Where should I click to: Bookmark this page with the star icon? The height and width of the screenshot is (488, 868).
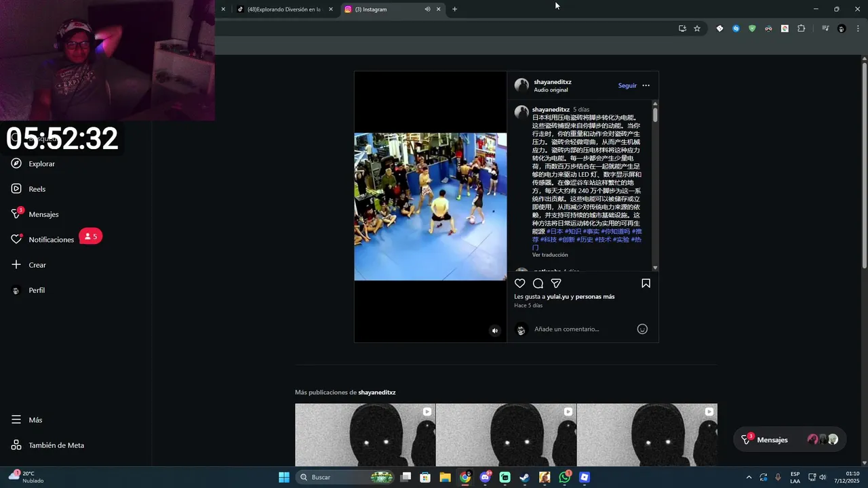[697, 28]
